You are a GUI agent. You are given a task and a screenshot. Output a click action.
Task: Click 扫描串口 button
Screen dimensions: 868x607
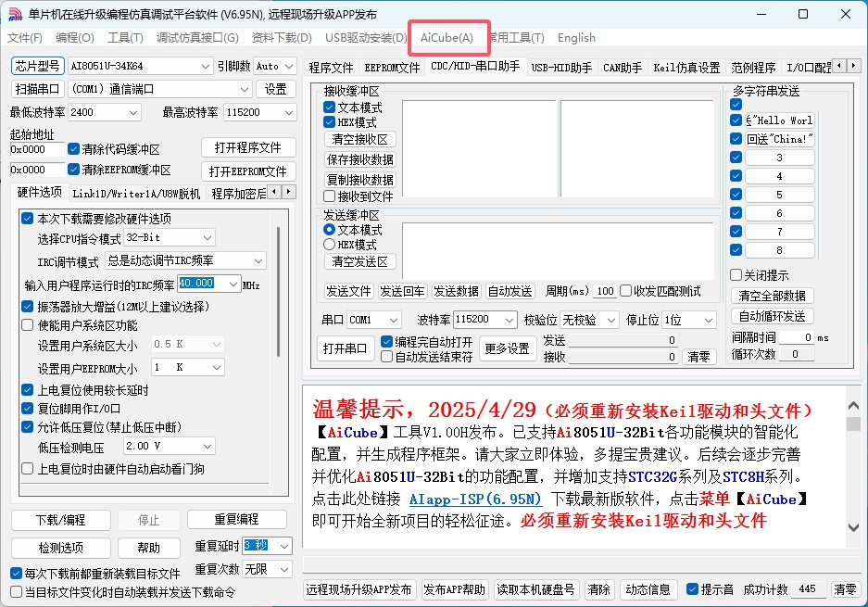[x=37, y=89]
